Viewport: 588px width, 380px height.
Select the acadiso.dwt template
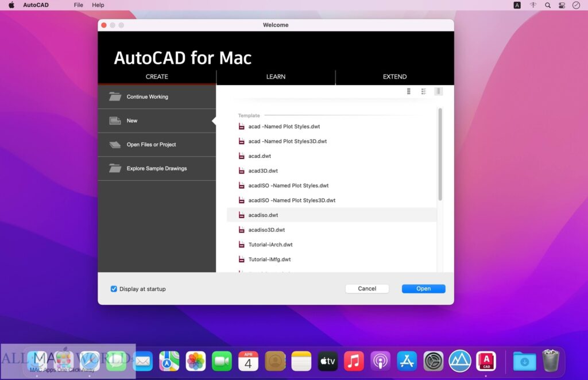[x=264, y=215]
